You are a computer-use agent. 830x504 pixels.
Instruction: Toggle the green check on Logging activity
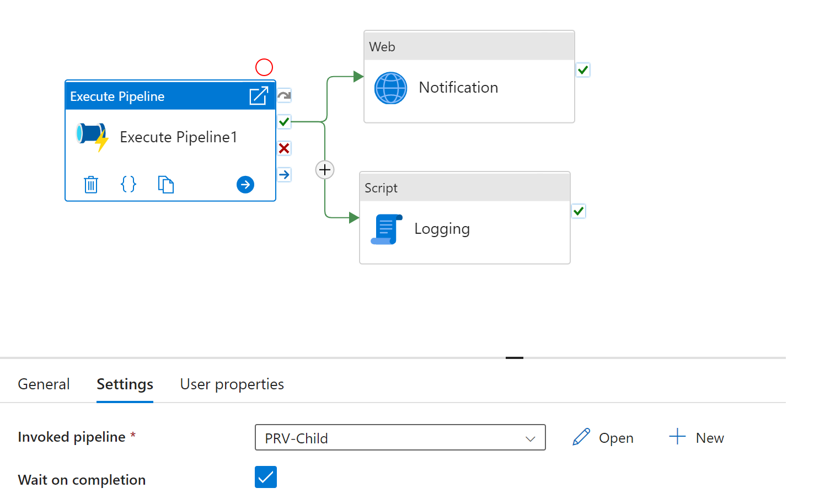[578, 211]
